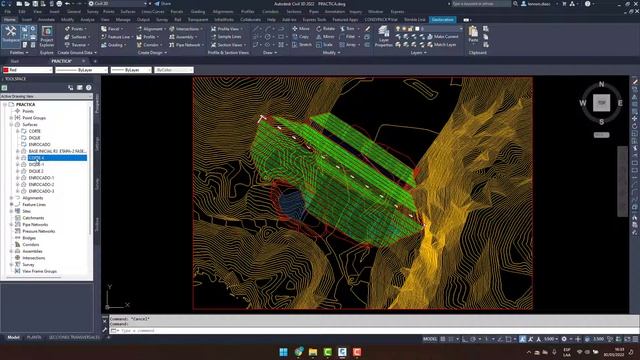Collapse the Surfaces tree node
This screenshot has height=360, width=640.
(11, 124)
